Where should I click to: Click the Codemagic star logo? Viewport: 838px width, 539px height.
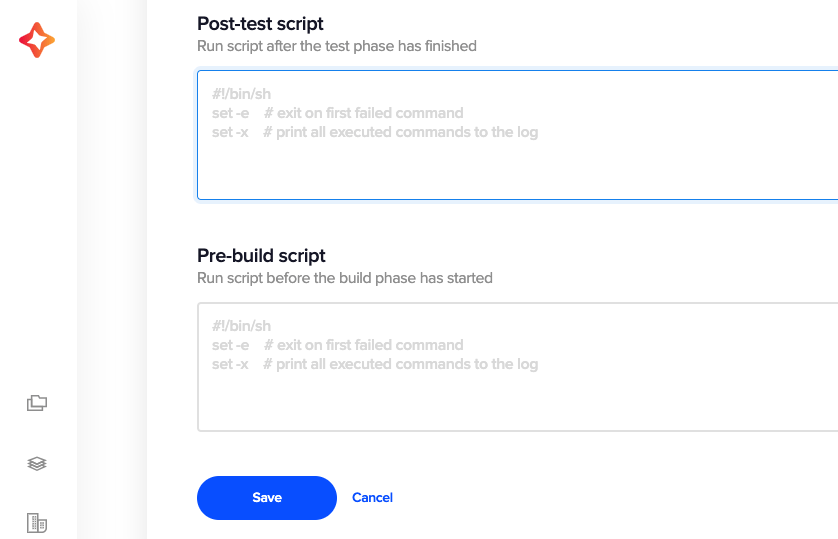coord(37,40)
